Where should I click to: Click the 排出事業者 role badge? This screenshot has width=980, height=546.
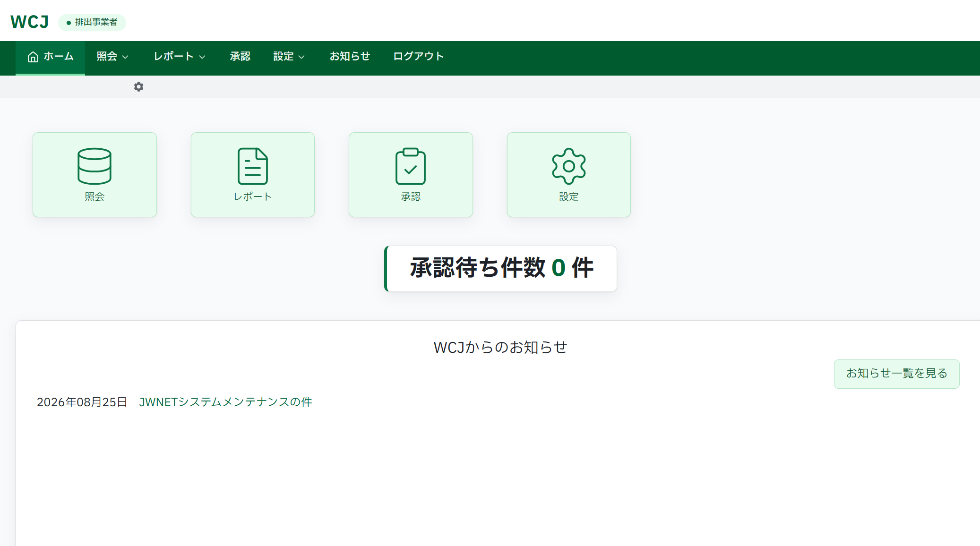tap(92, 22)
